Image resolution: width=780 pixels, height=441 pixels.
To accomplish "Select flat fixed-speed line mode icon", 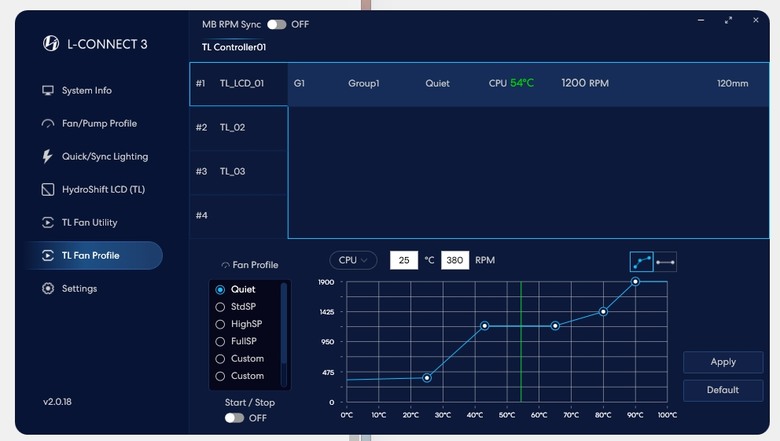I will pos(665,262).
